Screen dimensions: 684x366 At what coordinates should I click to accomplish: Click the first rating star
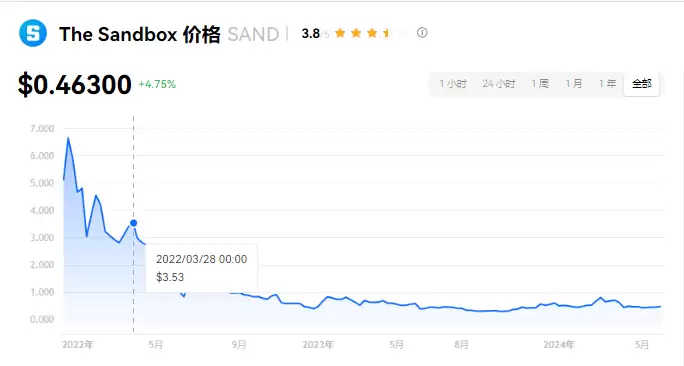pyautogui.click(x=340, y=33)
